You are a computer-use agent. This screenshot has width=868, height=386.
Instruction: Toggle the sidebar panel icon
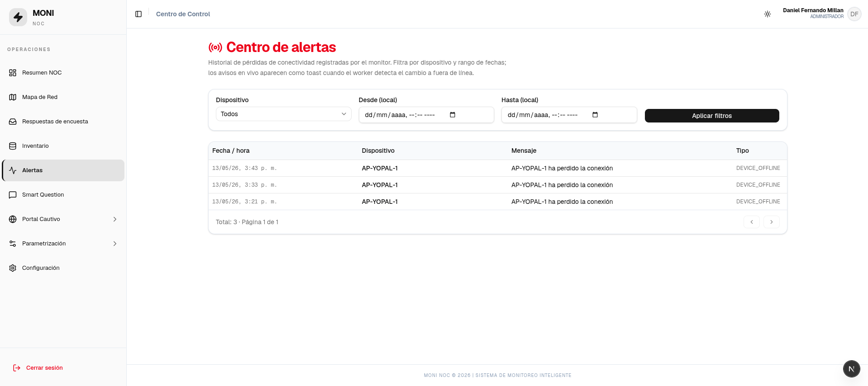coord(138,14)
